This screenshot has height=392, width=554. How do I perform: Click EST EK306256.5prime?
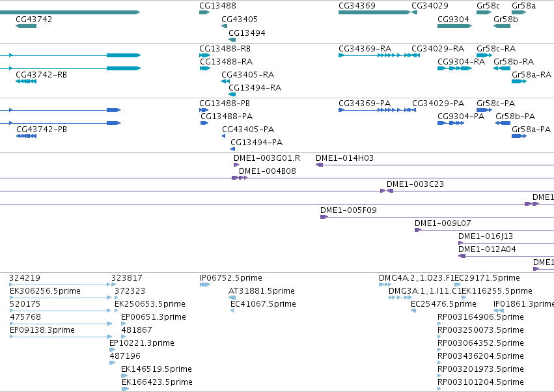(x=45, y=291)
